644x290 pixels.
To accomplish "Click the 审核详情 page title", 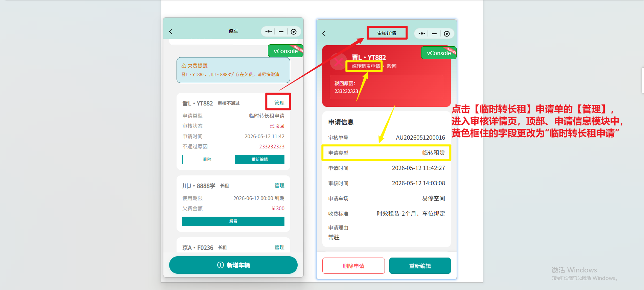I will [x=387, y=33].
